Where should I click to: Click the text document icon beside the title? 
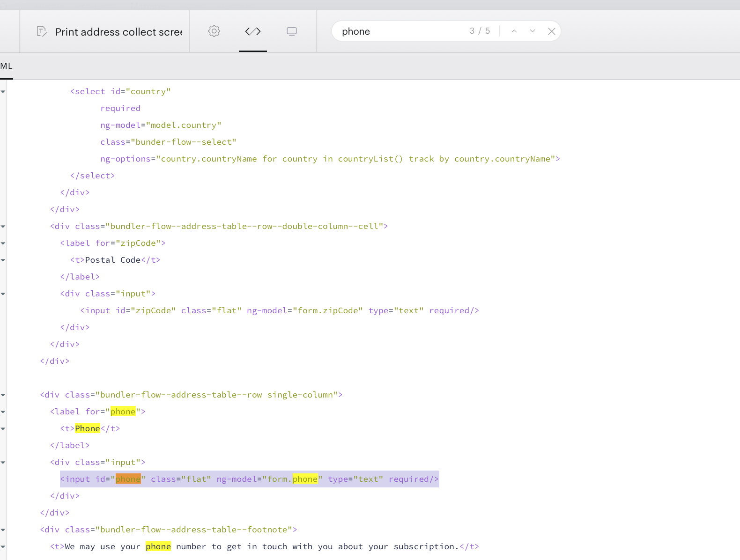(42, 31)
